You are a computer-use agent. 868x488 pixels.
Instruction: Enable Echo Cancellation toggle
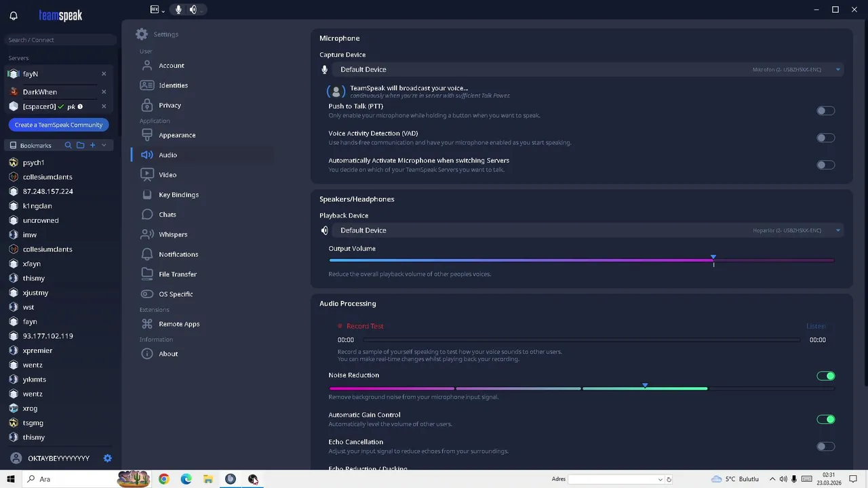point(825,447)
